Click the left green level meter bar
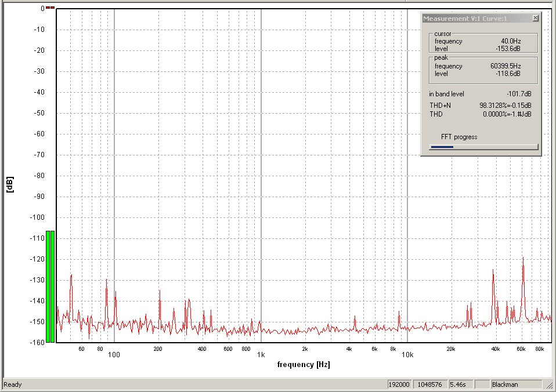Screen dimensions: 556x392 pyautogui.click(x=48, y=286)
